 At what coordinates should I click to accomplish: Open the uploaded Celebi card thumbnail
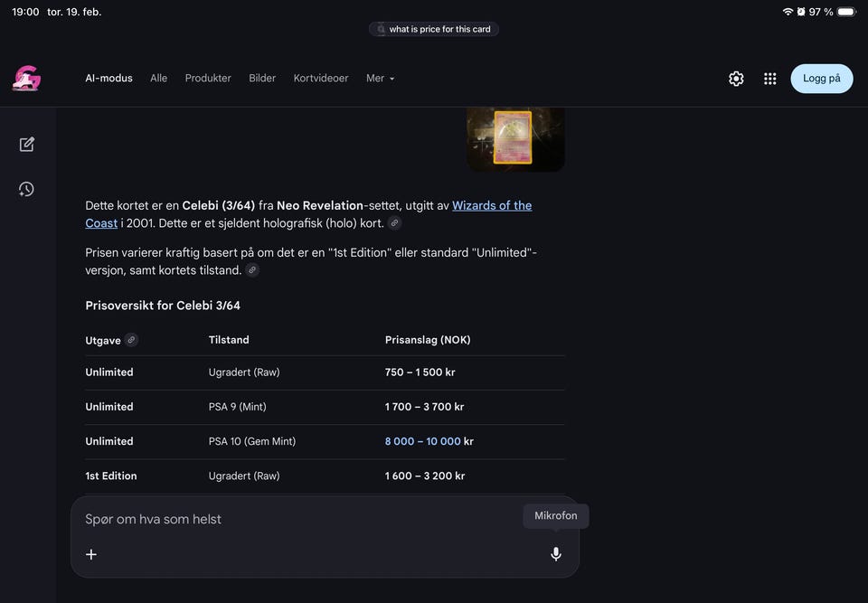point(515,138)
